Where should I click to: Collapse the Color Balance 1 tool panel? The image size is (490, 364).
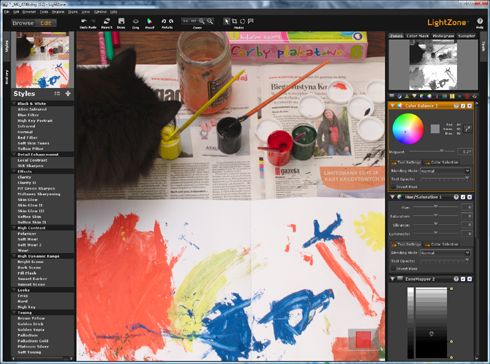(x=393, y=106)
